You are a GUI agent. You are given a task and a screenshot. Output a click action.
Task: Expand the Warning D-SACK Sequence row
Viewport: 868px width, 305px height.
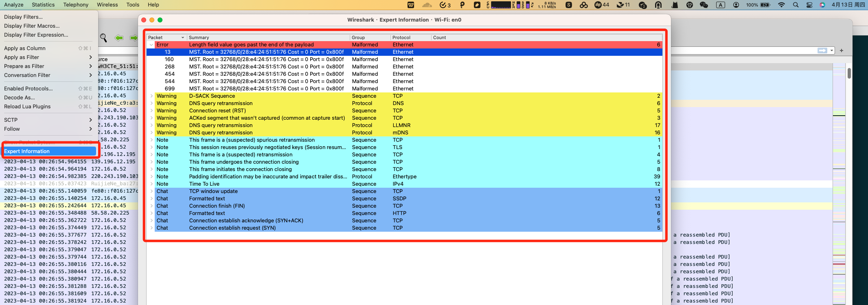(x=151, y=96)
